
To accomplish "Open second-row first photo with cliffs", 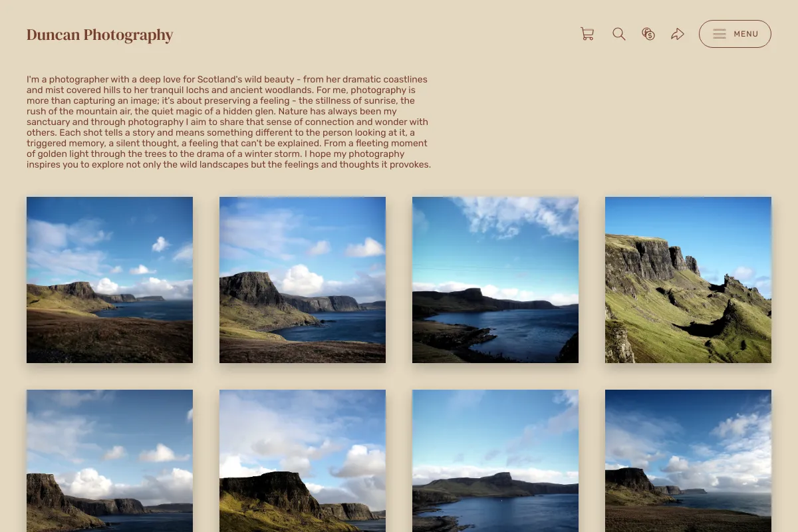I will [110, 461].
